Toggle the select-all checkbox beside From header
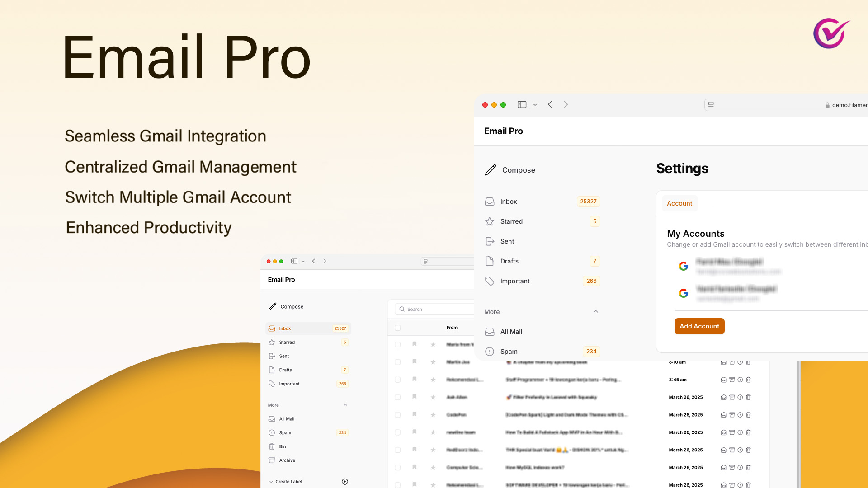 [398, 328]
